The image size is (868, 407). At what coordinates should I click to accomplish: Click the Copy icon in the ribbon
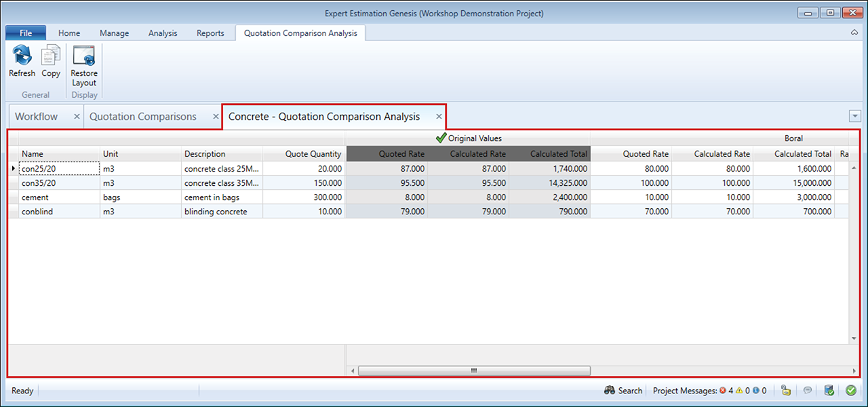pyautogui.click(x=51, y=57)
